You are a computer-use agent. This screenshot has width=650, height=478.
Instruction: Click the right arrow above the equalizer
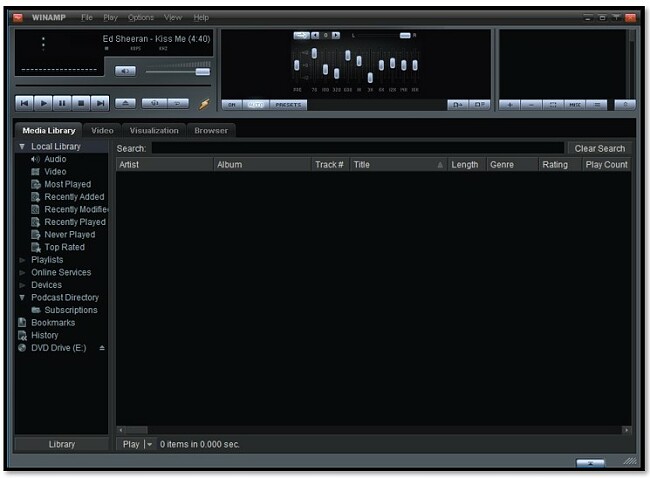(336, 36)
